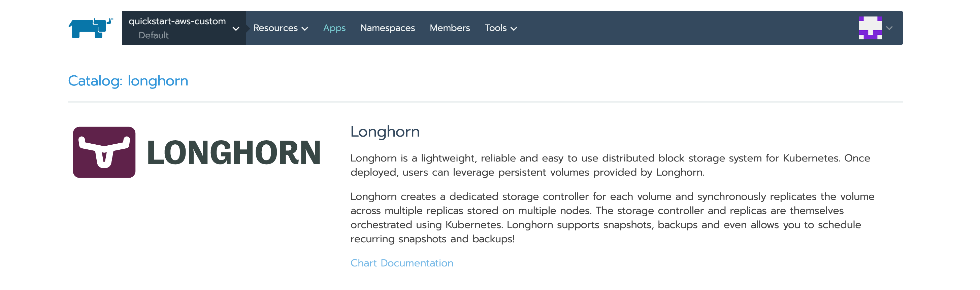Click the Default project label
Viewport: 980px width, 290px height.
pyautogui.click(x=154, y=35)
